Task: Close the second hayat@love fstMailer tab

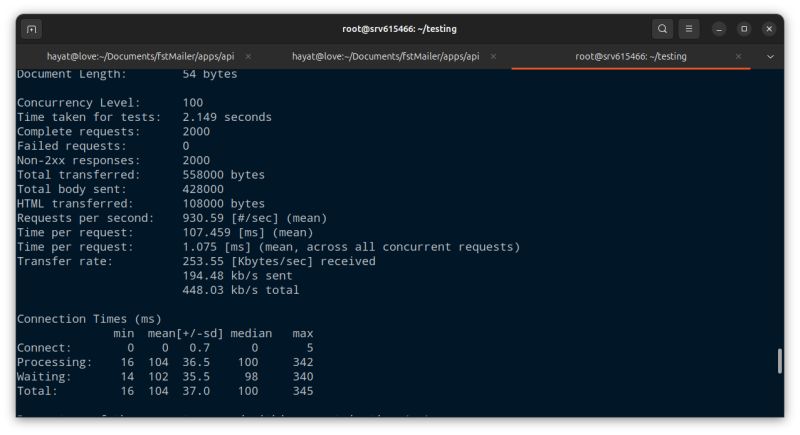Action: click(493, 57)
